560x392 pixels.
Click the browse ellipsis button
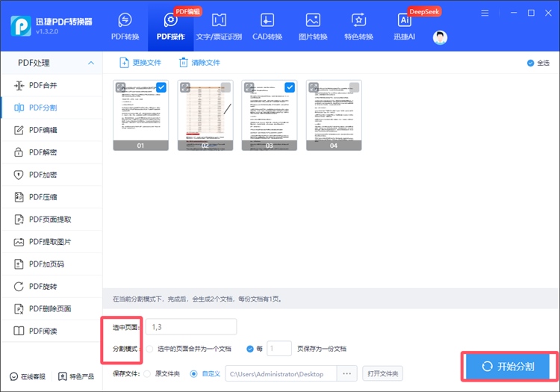[346, 374]
